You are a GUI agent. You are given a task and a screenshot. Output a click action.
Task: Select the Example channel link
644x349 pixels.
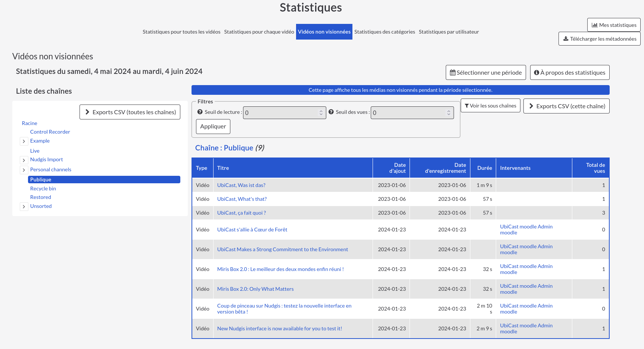[x=40, y=141]
